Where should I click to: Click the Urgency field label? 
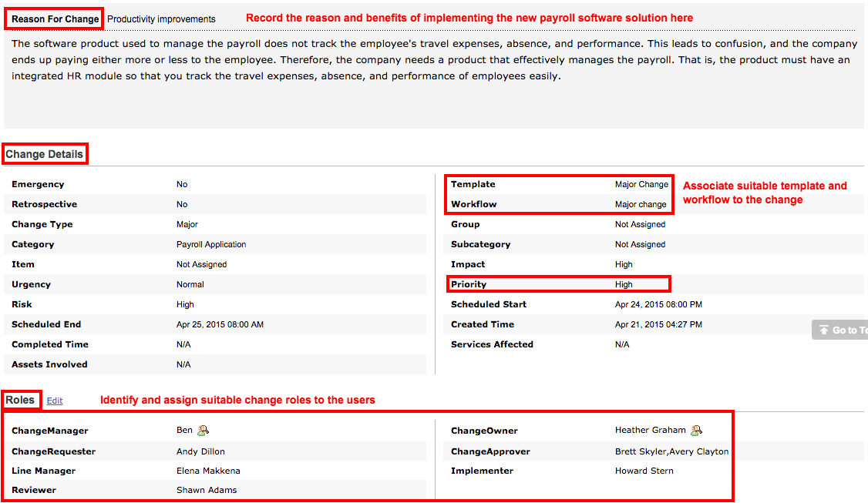[31, 284]
